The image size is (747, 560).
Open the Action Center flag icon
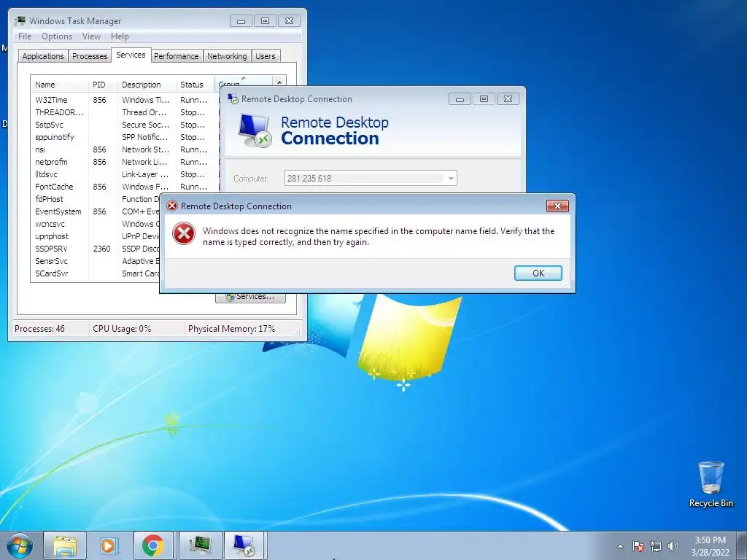tap(638, 546)
